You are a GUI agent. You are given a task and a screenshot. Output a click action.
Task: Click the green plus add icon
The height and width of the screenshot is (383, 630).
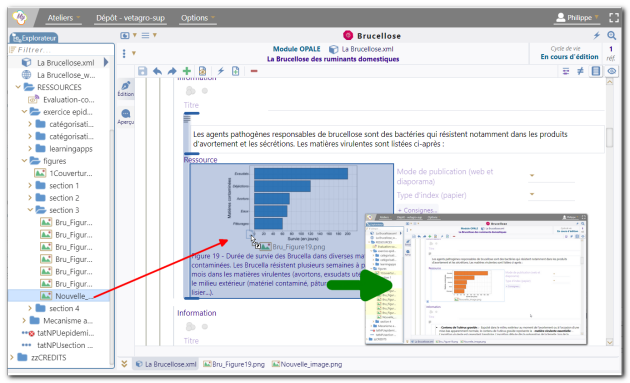[187, 71]
